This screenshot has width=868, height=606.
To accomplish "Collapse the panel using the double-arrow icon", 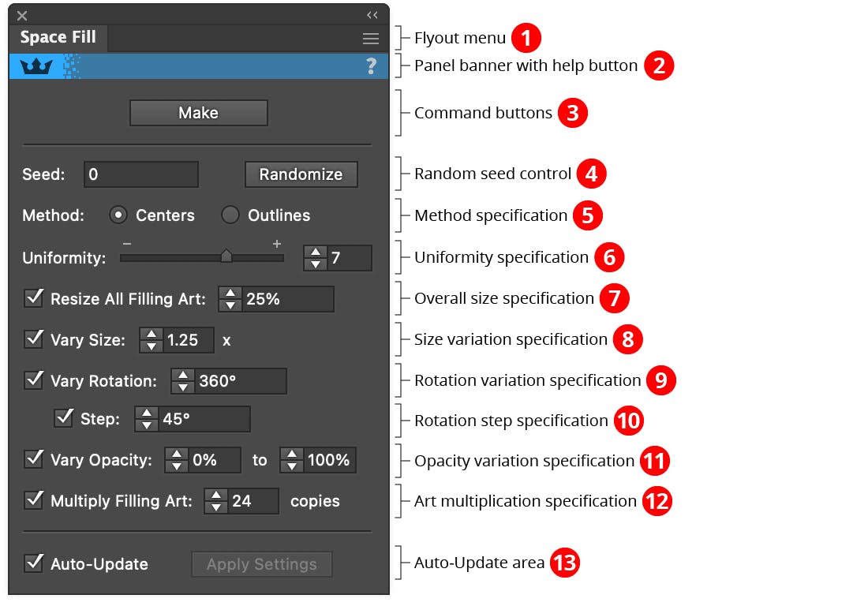I will 372,14.
